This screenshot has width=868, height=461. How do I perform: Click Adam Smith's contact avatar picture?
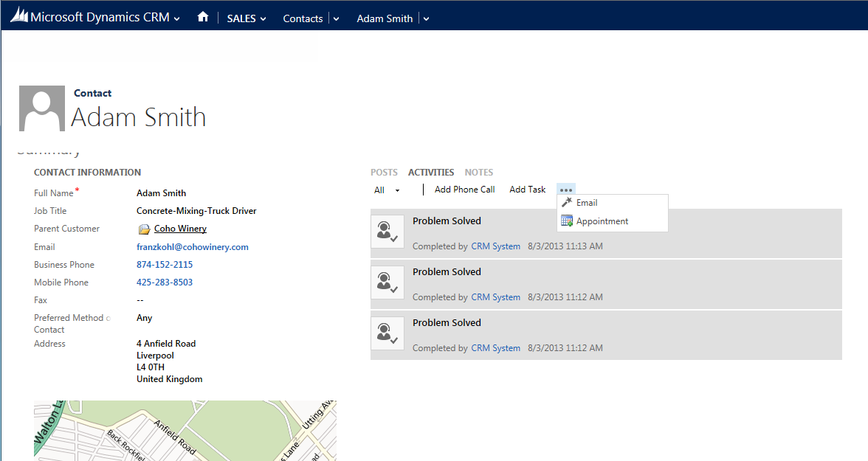(x=42, y=108)
